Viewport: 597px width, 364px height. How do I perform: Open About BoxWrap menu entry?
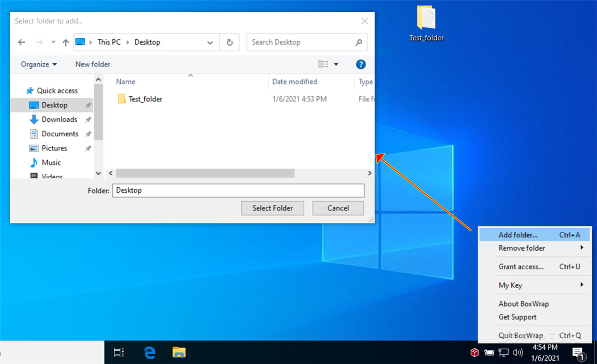[535, 303]
